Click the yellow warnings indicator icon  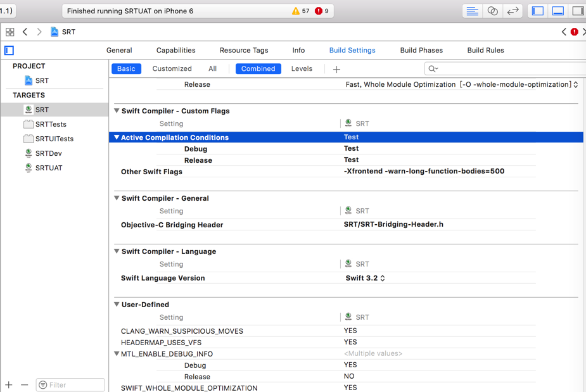(296, 11)
